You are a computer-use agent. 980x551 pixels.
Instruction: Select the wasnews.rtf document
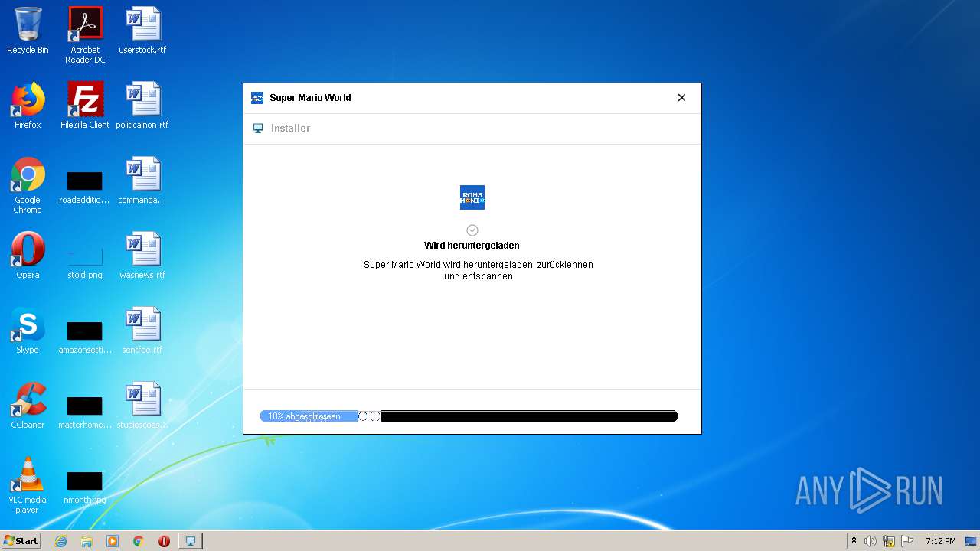click(x=142, y=256)
